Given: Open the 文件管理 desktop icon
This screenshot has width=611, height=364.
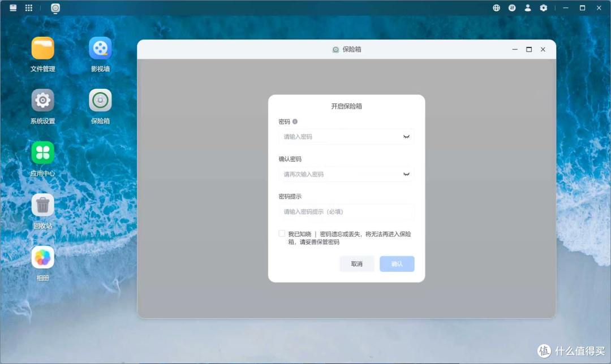Looking at the screenshot, I should [x=43, y=48].
